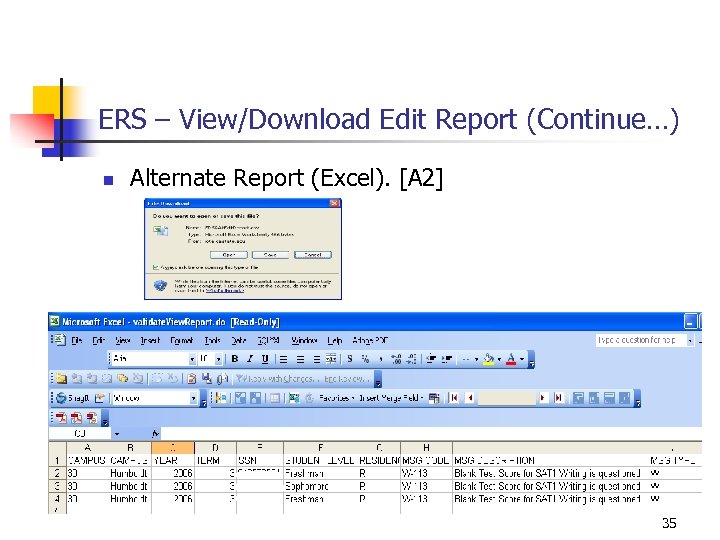Click Save button in File Download dialog
Viewport: 720px width, 540px height.
click(x=270, y=255)
